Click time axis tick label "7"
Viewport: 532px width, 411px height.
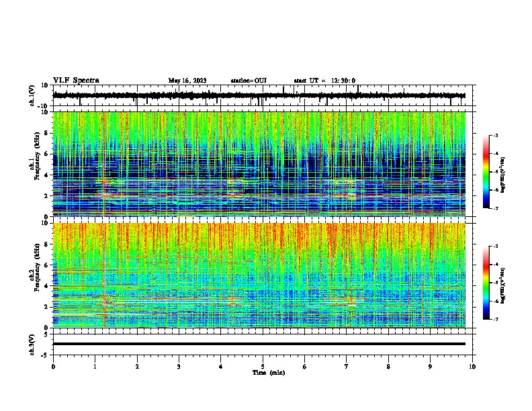click(x=347, y=367)
